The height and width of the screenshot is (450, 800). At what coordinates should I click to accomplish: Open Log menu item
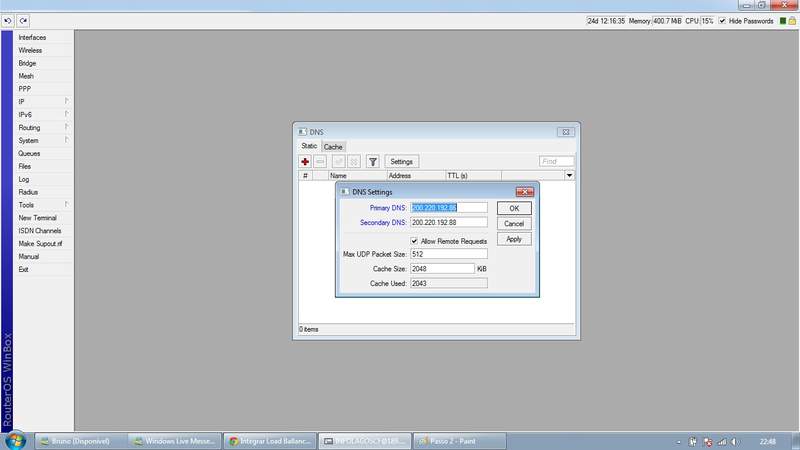[23, 179]
